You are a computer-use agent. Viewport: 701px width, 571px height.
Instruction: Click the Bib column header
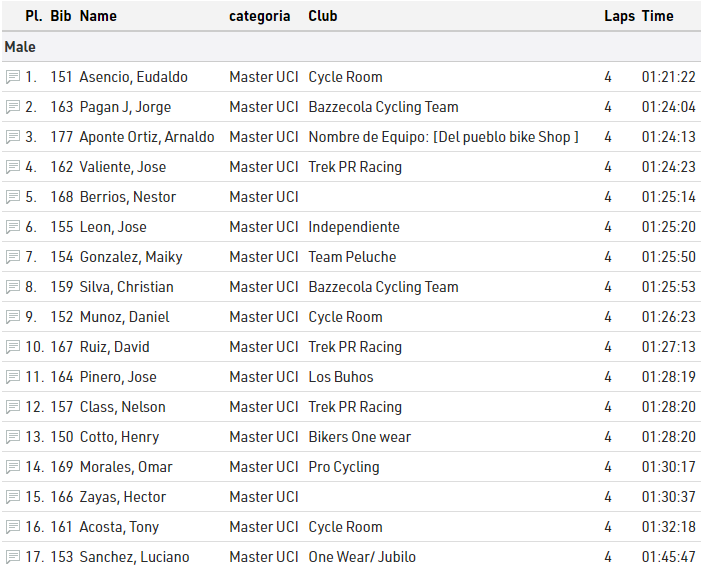(x=60, y=16)
